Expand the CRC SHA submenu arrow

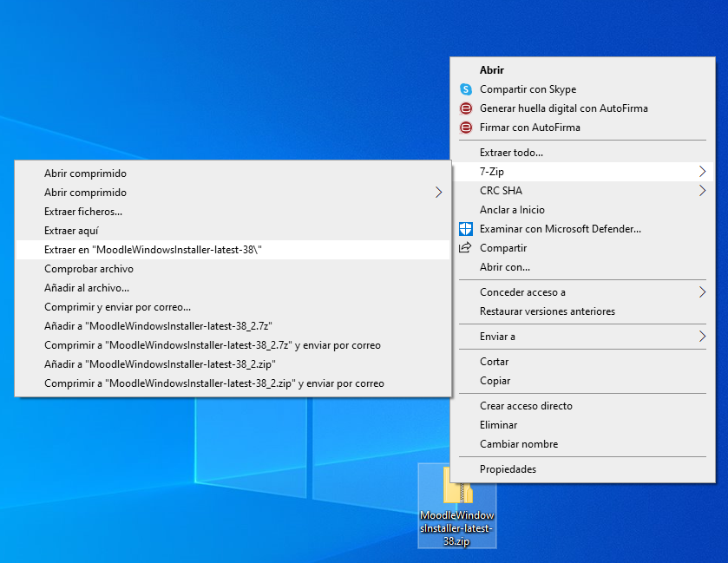(701, 191)
